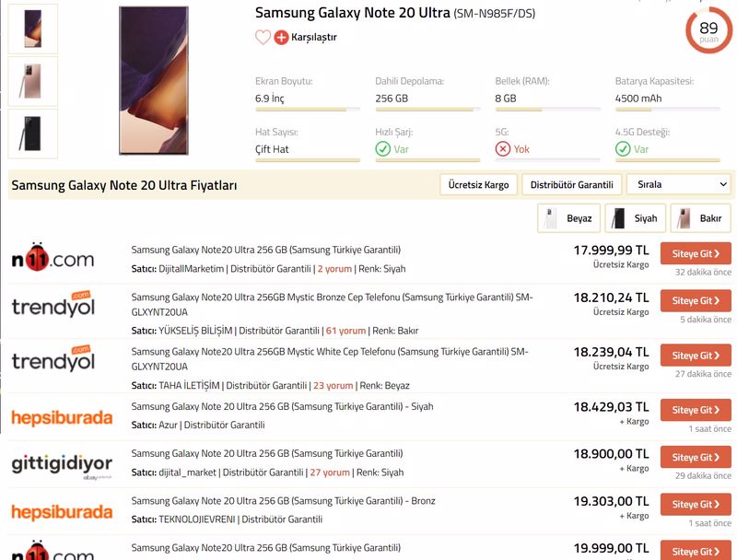Open trendyol logo for 18.239,04 TL offer

pos(53,359)
